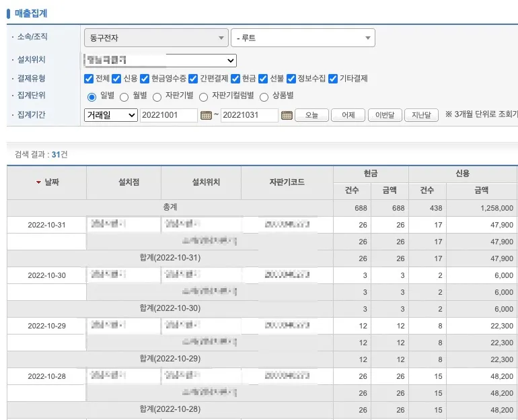Open the 동구전자 organization dropdown
This screenshot has width=518, height=420.
[156, 38]
